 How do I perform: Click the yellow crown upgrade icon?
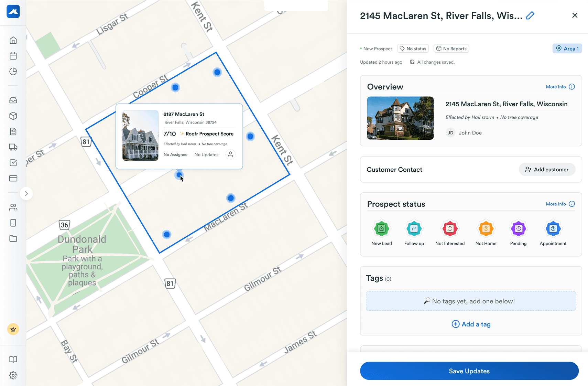pos(13,329)
